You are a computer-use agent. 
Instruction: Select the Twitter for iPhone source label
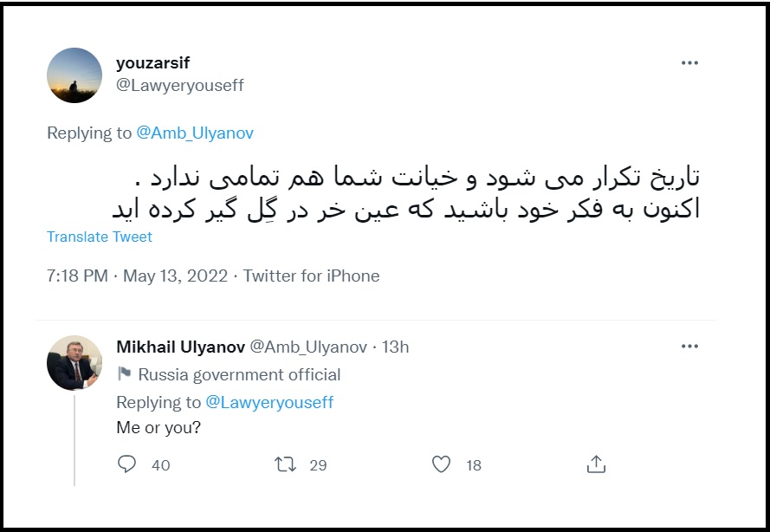(316, 276)
